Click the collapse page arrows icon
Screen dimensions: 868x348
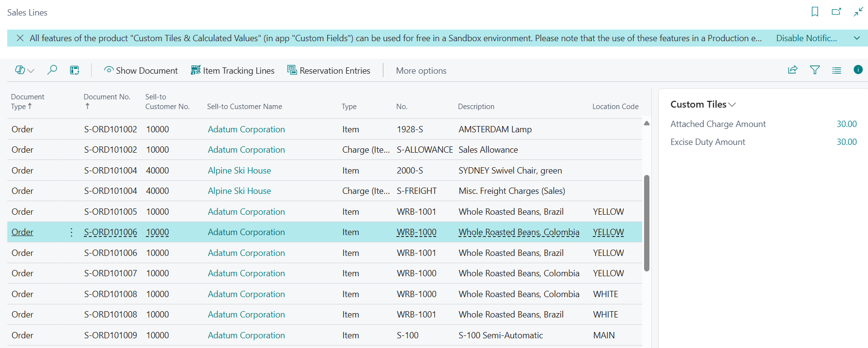point(858,12)
